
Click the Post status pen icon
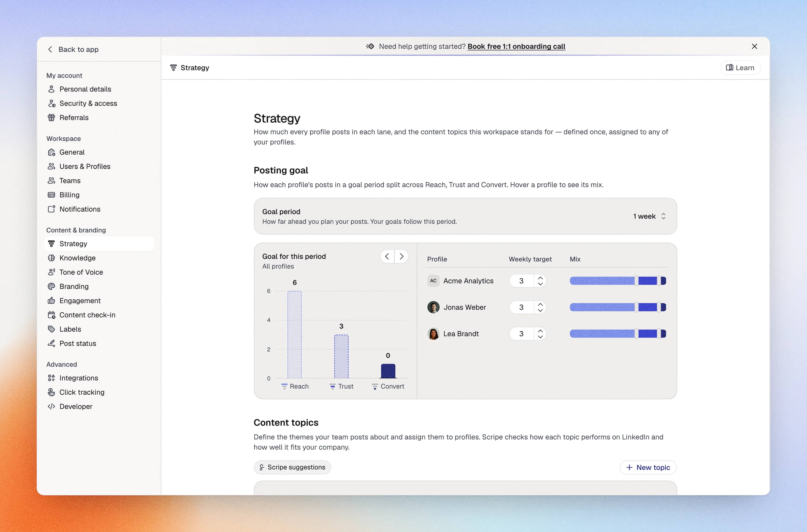pos(51,343)
